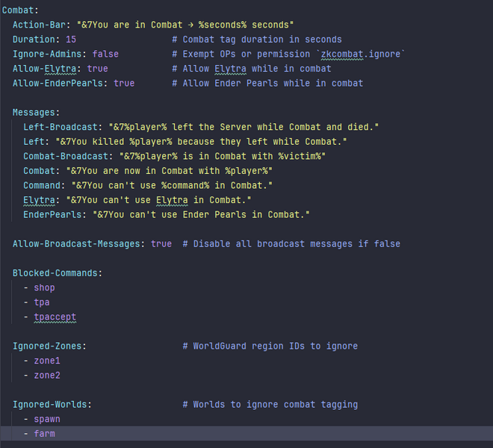Click the underlined "Elytra" key under Messages
Image resolution: width=493 pixels, height=448 pixels.
(x=40, y=200)
